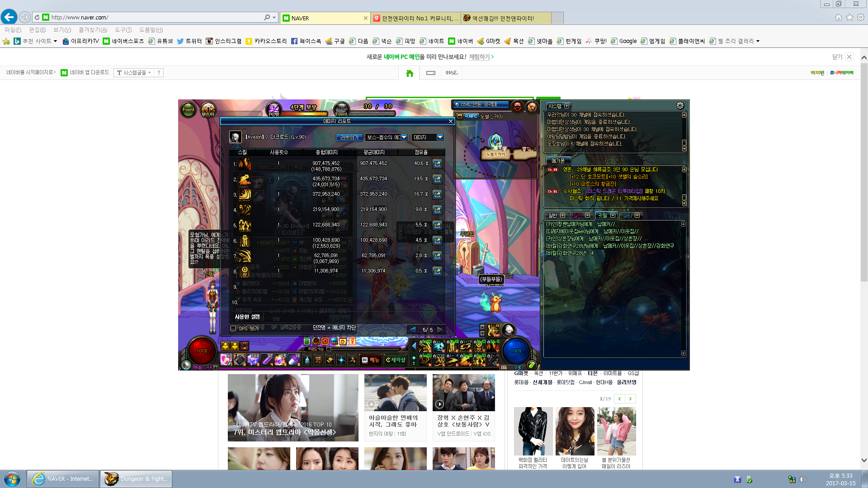Open the 즐겨찾기 browser menu
This screenshot has width=868, height=488.
point(93,30)
